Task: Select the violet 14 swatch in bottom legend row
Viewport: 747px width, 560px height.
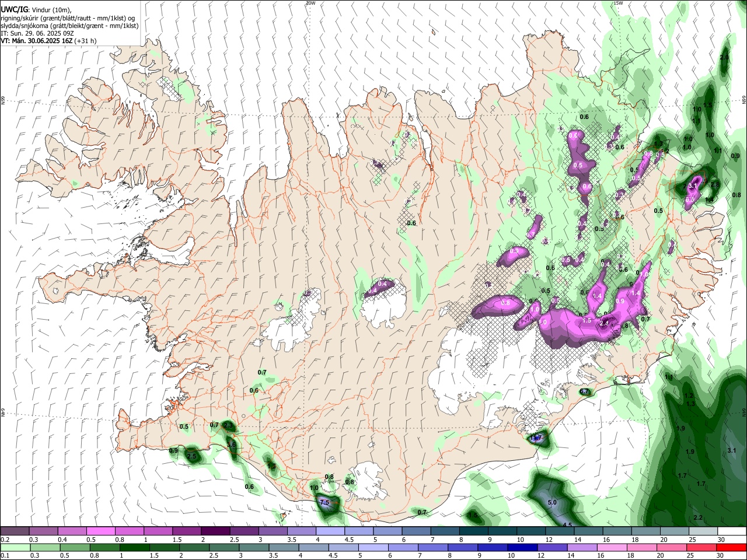Action: point(582,548)
